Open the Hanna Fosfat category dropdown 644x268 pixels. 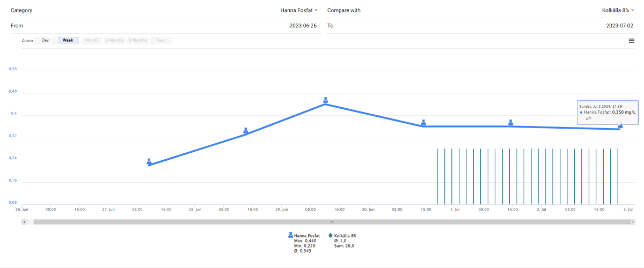pos(299,10)
